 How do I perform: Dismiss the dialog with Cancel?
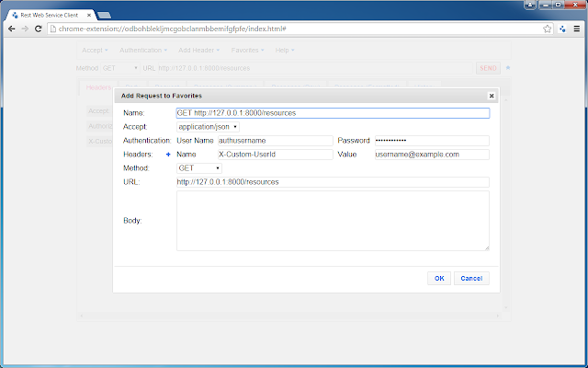point(471,278)
